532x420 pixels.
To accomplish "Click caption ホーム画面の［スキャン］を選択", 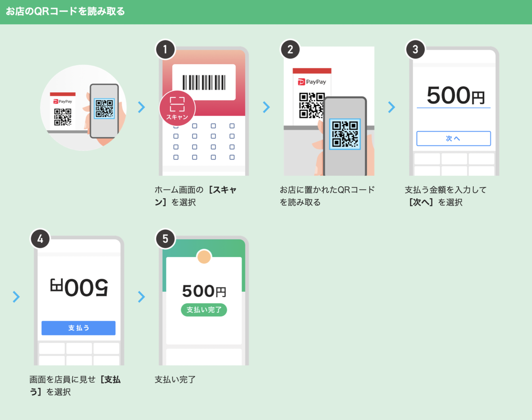I will [x=196, y=196].
